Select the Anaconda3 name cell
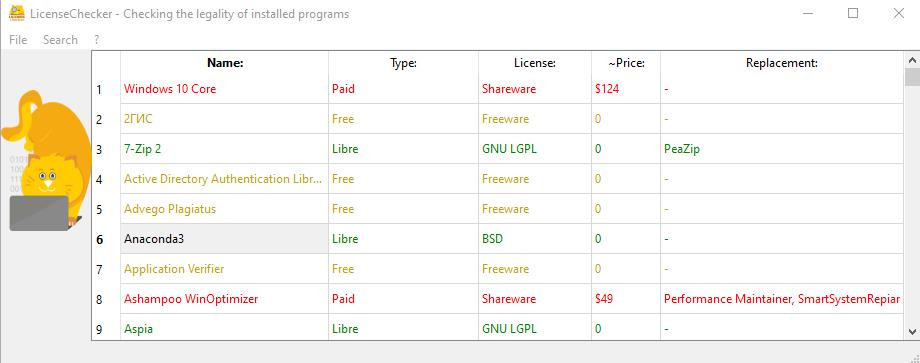This screenshot has width=920, height=363. click(225, 239)
